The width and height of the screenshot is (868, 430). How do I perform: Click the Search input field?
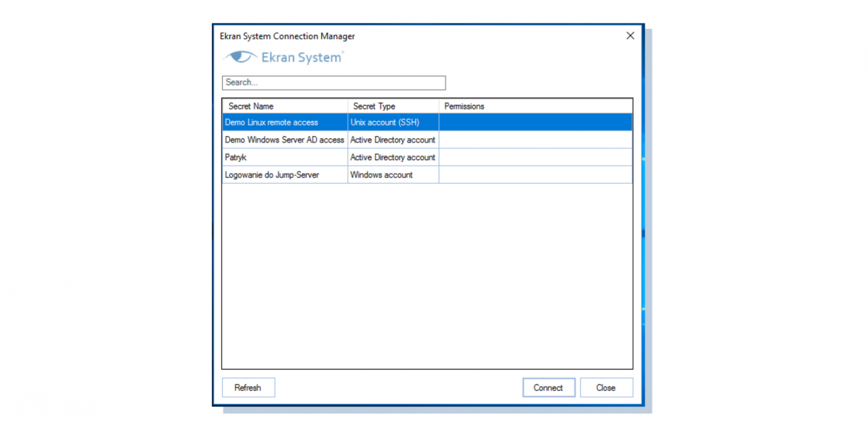pyautogui.click(x=333, y=83)
